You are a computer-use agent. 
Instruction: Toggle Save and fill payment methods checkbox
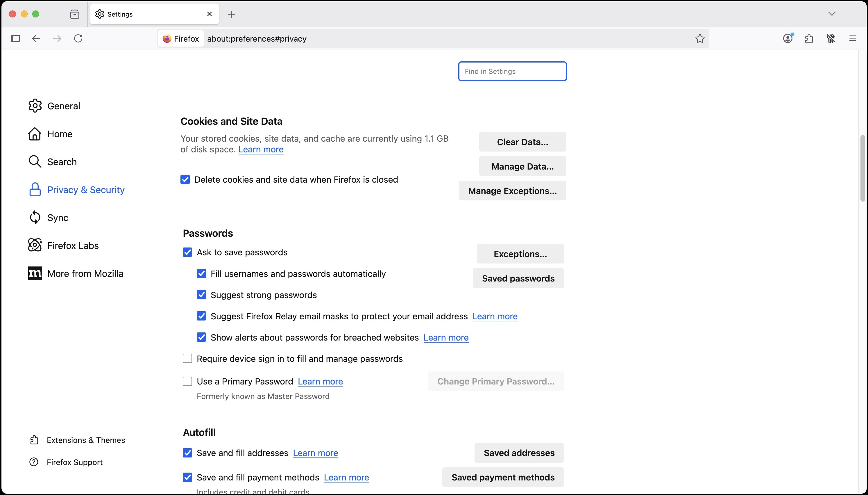[x=187, y=477]
